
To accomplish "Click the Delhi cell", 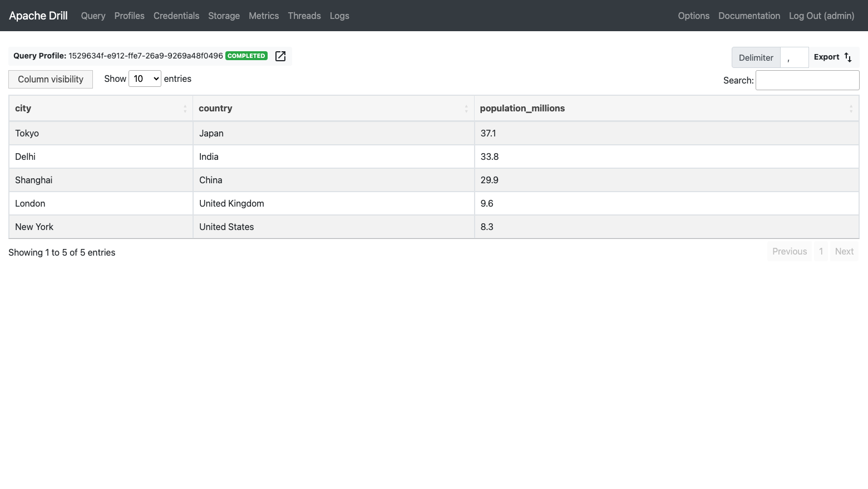I will click(101, 157).
